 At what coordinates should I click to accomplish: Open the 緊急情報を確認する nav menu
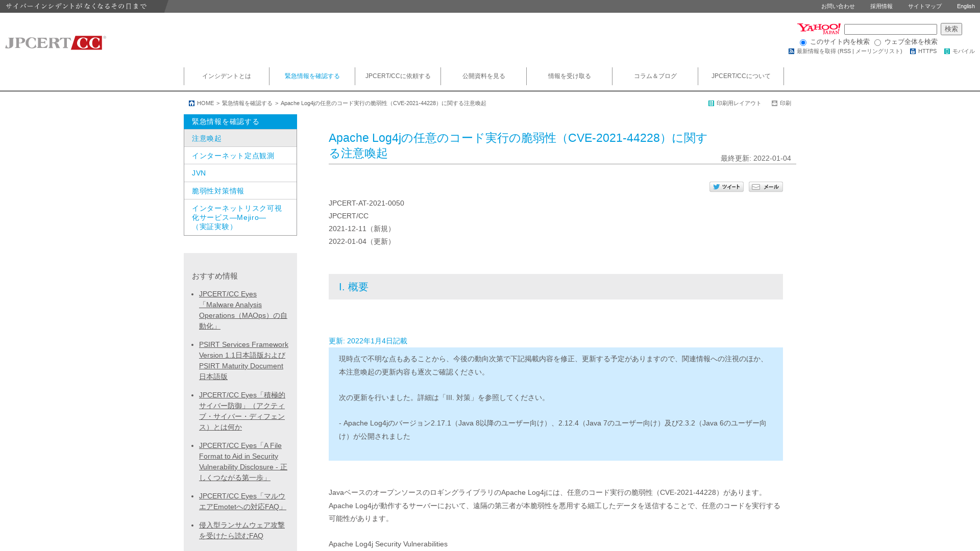[312, 77]
